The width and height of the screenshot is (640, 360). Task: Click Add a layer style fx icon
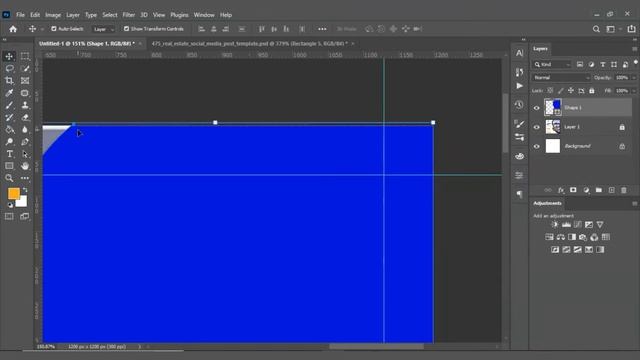561,190
